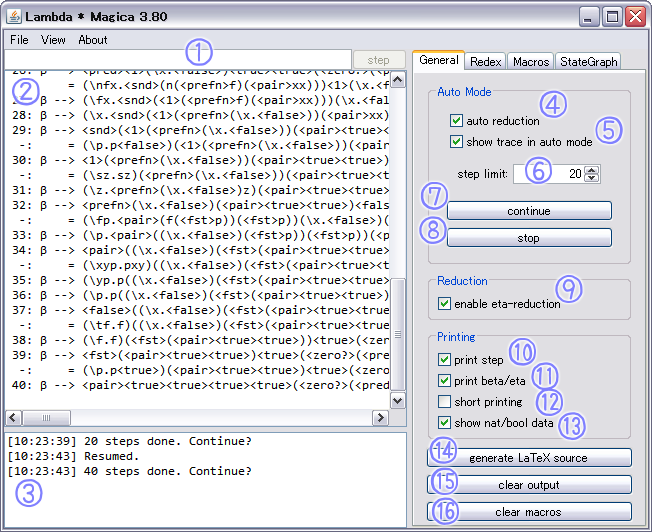Toggle show nat/bool data checkbox
The image size is (652, 532).
tap(444, 423)
